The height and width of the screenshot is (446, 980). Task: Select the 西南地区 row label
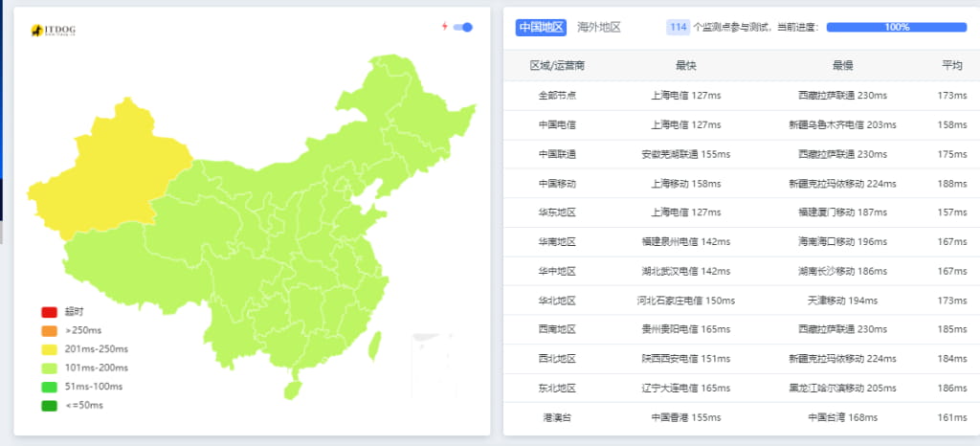pos(558,329)
